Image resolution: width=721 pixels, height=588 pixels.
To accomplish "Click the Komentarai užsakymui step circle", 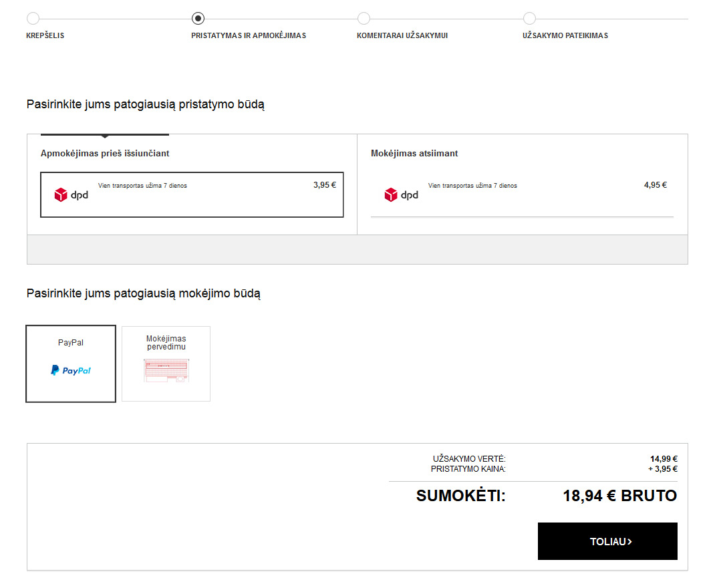I will pyautogui.click(x=364, y=19).
